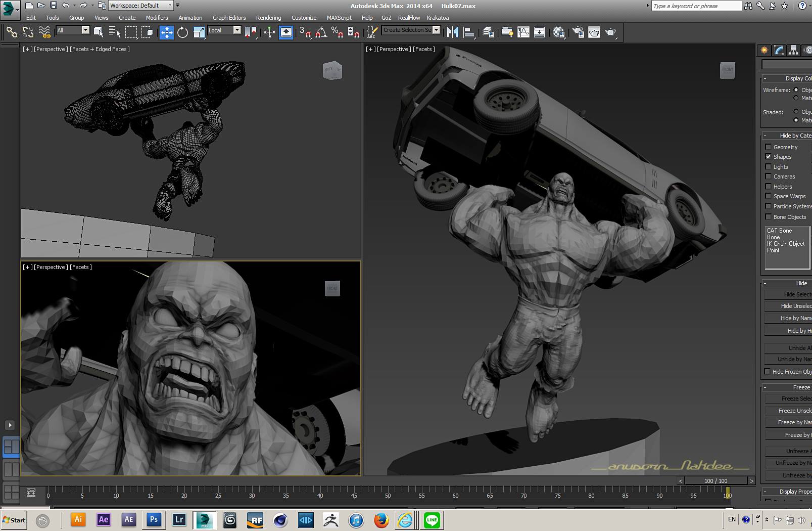Click the Mirror tool icon
Screen dimensions: 812x531
pos(452,32)
